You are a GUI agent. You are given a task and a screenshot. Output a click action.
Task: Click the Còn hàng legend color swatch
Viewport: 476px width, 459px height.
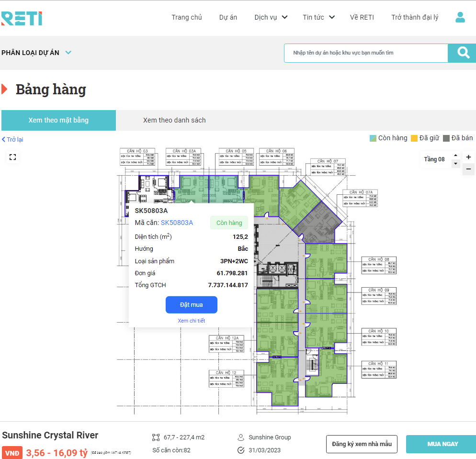(373, 138)
